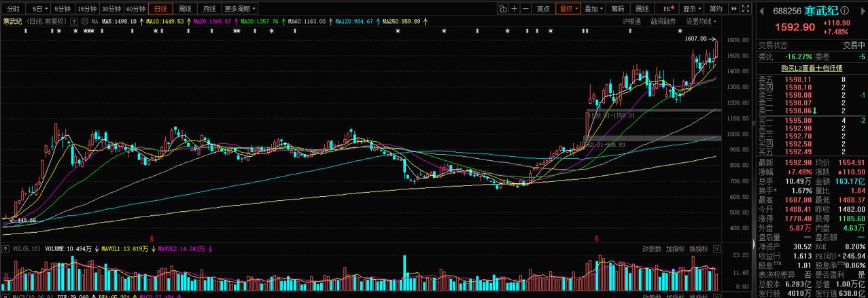868x298 pixels.
Task: Click stock code 688256
Action: [x=788, y=12]
